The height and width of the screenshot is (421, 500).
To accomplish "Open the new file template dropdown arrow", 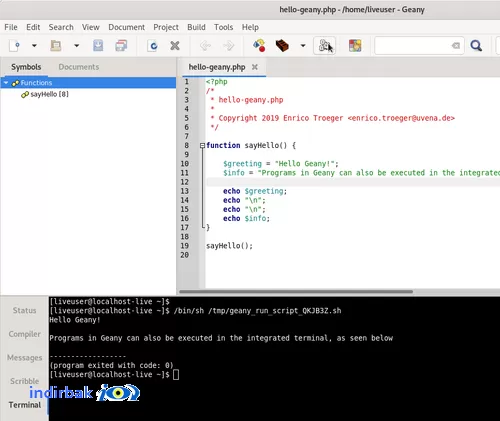I will [34, 45].
